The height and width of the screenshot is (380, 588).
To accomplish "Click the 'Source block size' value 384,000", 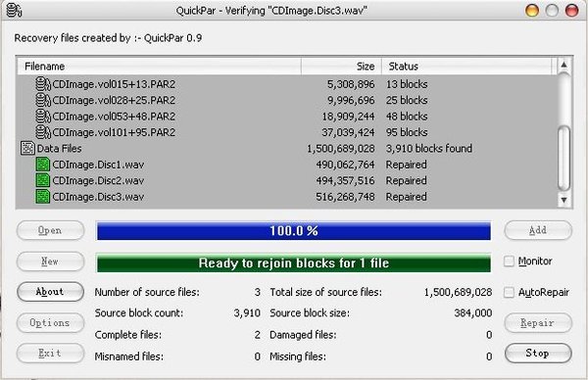I will point(473,313).
